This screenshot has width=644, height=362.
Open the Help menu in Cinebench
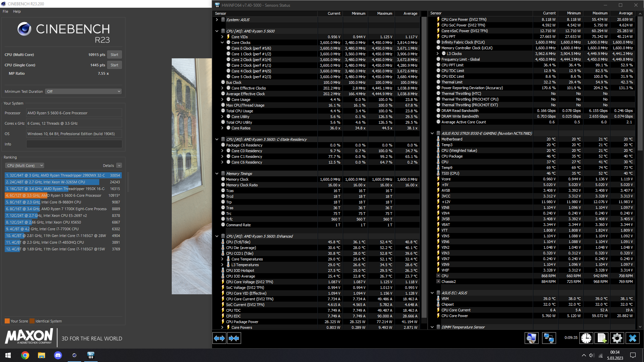(17, 11)
